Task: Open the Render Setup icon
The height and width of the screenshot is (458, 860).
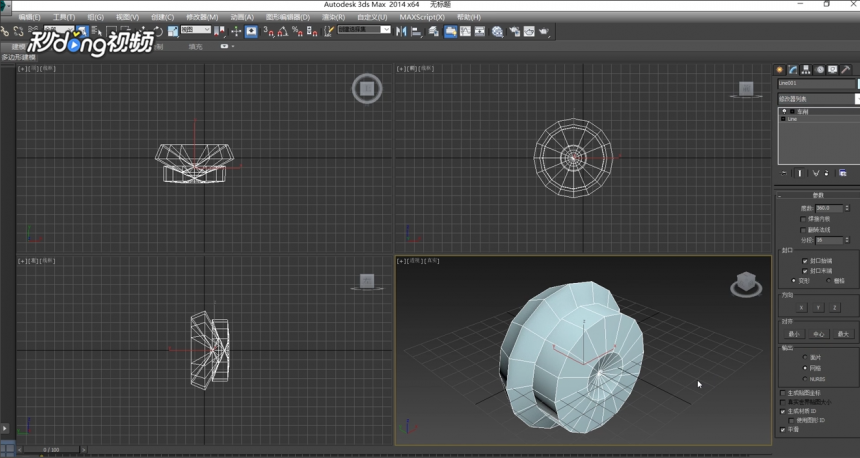Action: click(514, 31)
